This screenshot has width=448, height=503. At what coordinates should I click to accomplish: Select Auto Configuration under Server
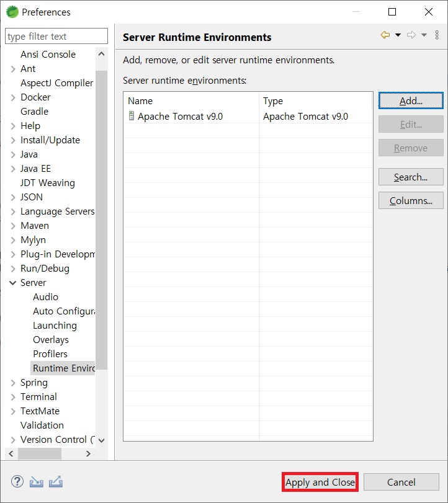point(64,311)
